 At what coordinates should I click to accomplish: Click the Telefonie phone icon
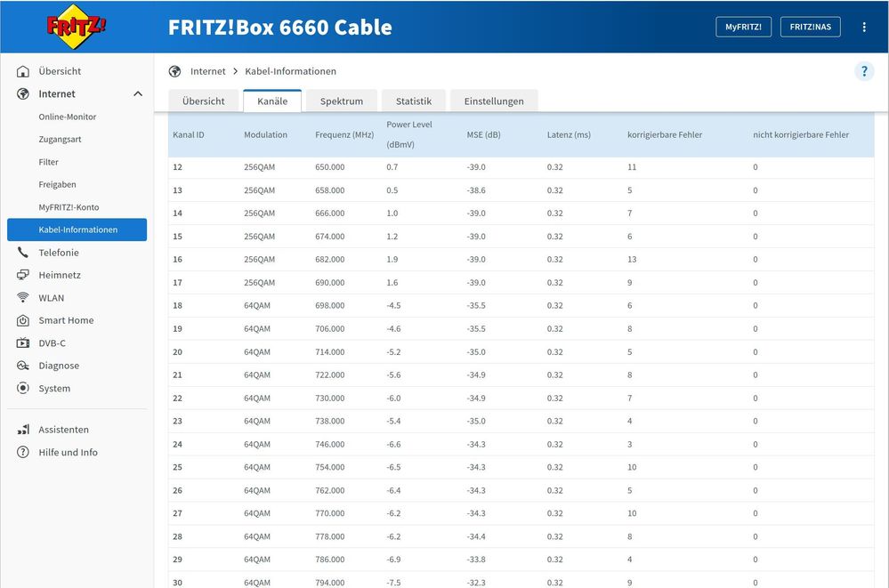tap(22, 253)
